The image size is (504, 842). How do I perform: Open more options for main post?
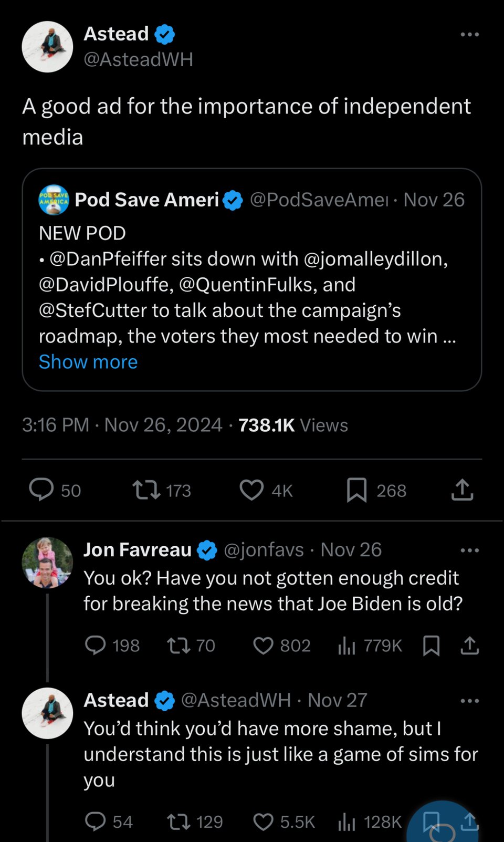tap(469, 35)
